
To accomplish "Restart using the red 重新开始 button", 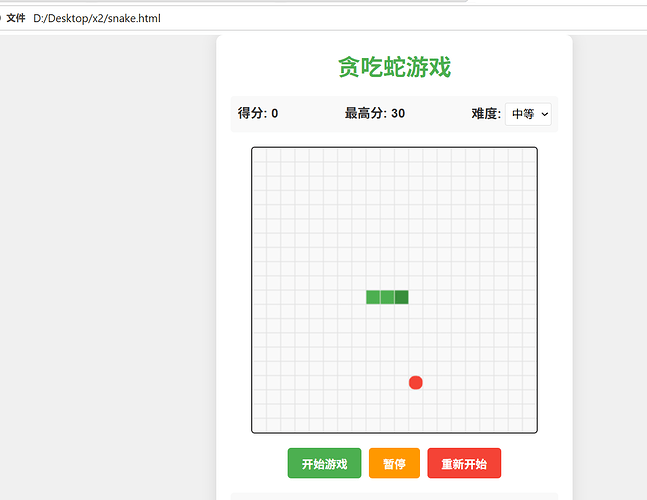I will pos(464,464).
